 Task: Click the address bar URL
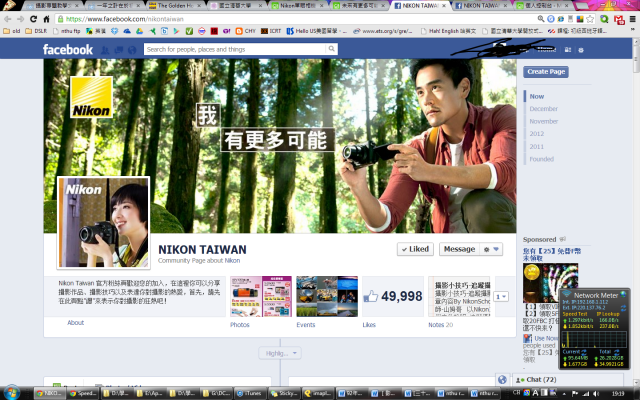[124, 19]
